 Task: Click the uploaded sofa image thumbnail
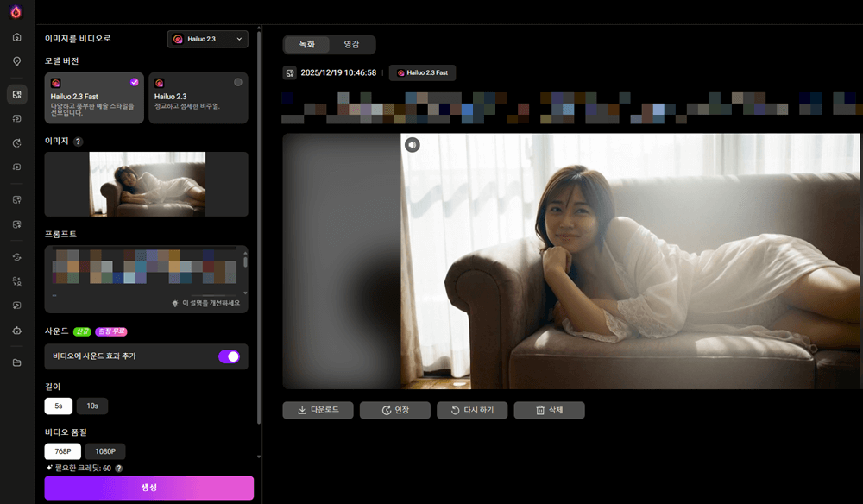click(x=148, y=184)
